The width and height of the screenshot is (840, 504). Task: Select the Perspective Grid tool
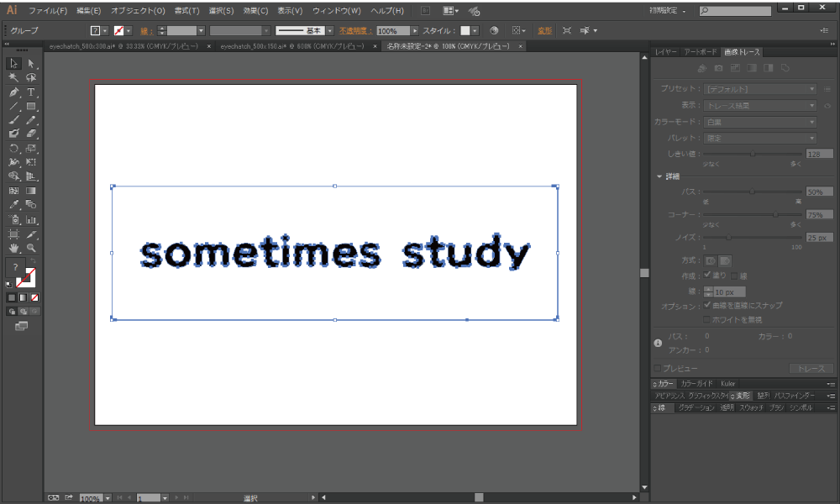click(31, 176)
